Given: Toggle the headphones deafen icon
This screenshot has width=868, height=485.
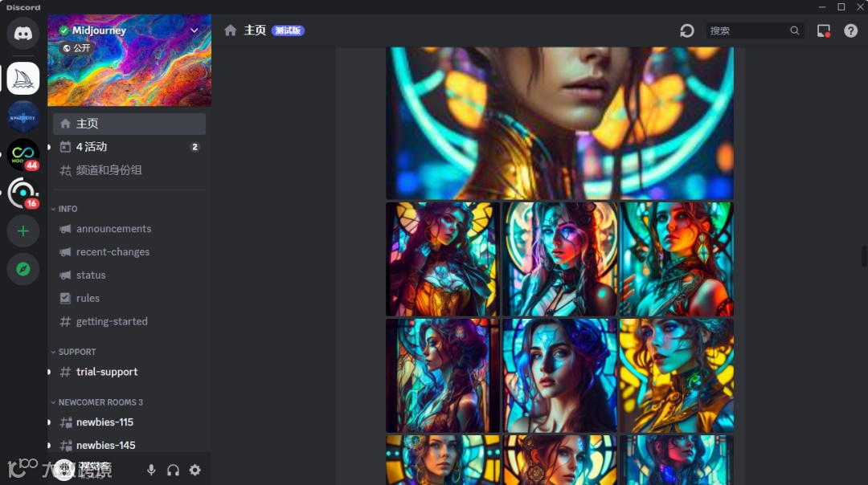Looking at the screenshot, I should coord(174,470).
